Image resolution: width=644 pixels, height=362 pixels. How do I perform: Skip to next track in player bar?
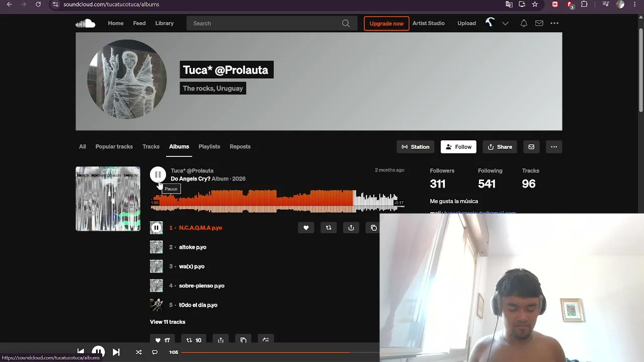[116, 352]
